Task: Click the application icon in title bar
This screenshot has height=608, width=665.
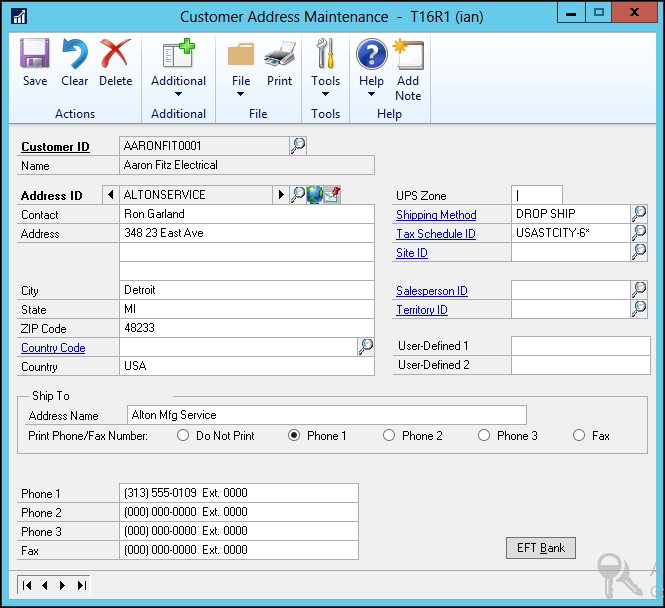Action: tap(19, 17)
